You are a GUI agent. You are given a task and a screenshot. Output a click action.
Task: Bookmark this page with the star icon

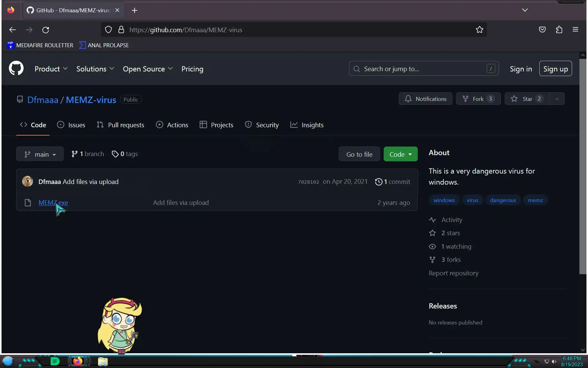(479, 30)
